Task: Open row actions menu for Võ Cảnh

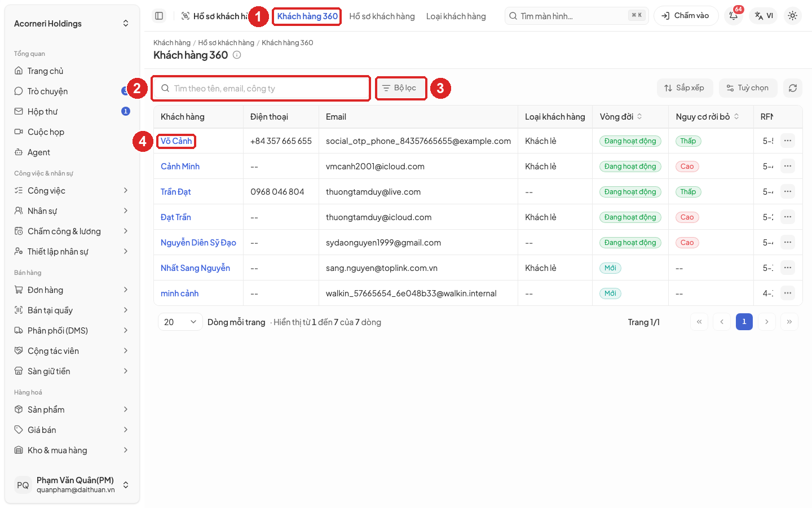Action: pos(787,141)
